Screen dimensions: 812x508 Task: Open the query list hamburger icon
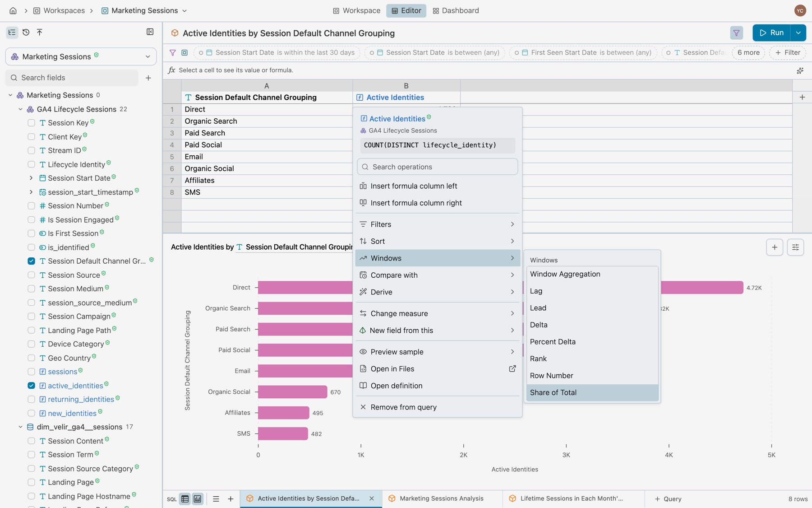click(216, 499)
